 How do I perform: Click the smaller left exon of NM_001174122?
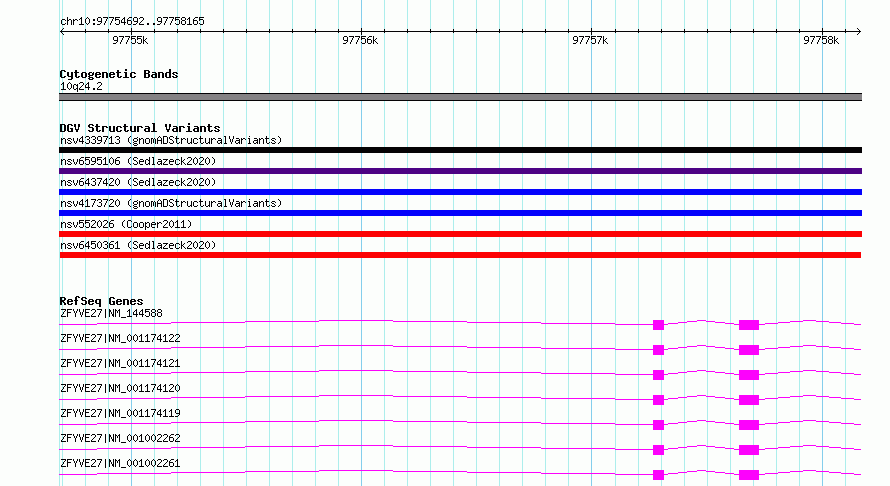pos(658,350)
